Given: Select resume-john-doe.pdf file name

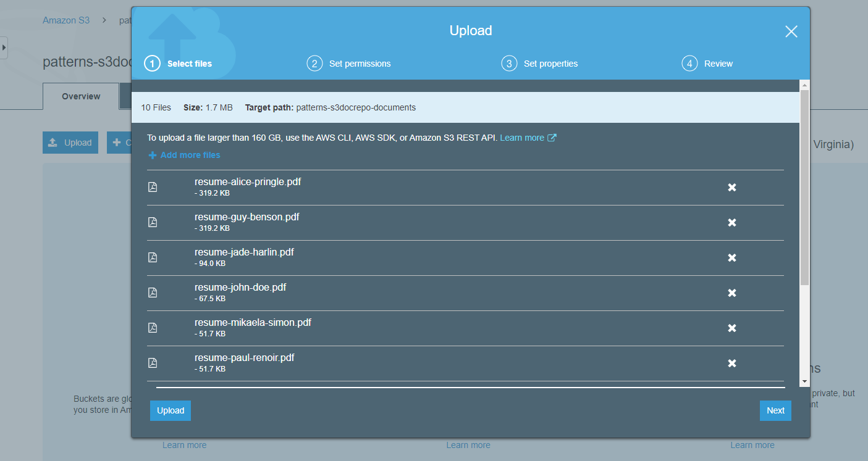Looking at the screenshot, I should [x=240, y=288].
